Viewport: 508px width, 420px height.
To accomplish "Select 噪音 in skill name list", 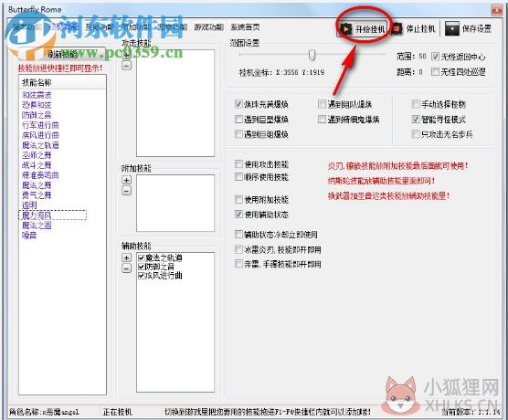I will click(x=29, y=236).
